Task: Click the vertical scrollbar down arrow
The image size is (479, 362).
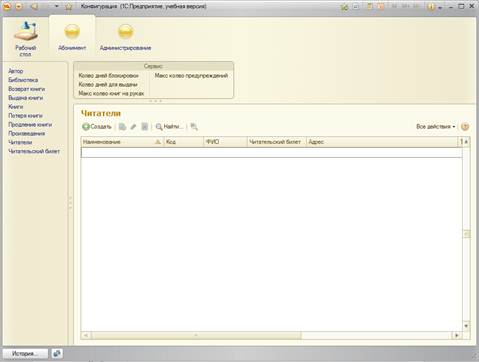Action: 466,326
